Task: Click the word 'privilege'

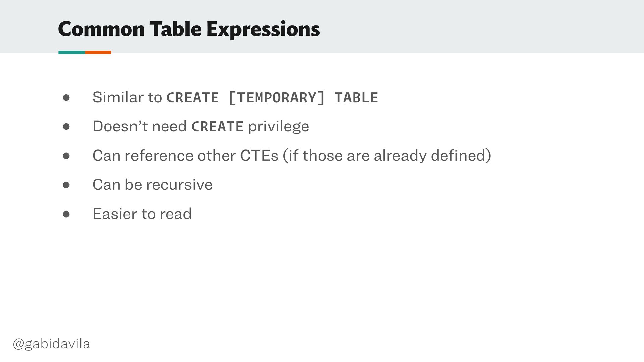Action: (x=278, y=127)
